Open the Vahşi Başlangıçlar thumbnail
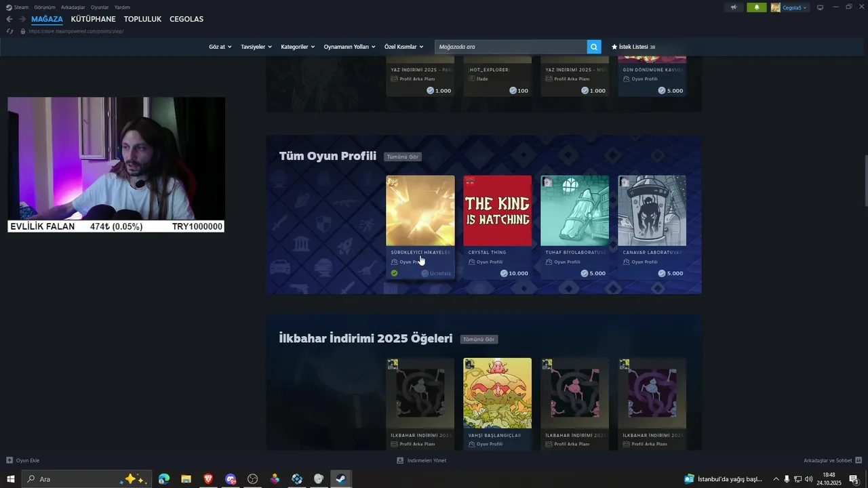 pos(498,393)
